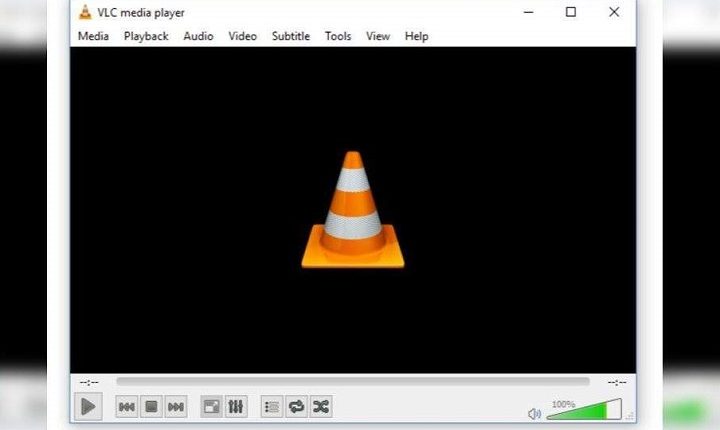720x430 pixels.
Task: Mute audio via speaker icon
Action: click(x=534, y=413)
